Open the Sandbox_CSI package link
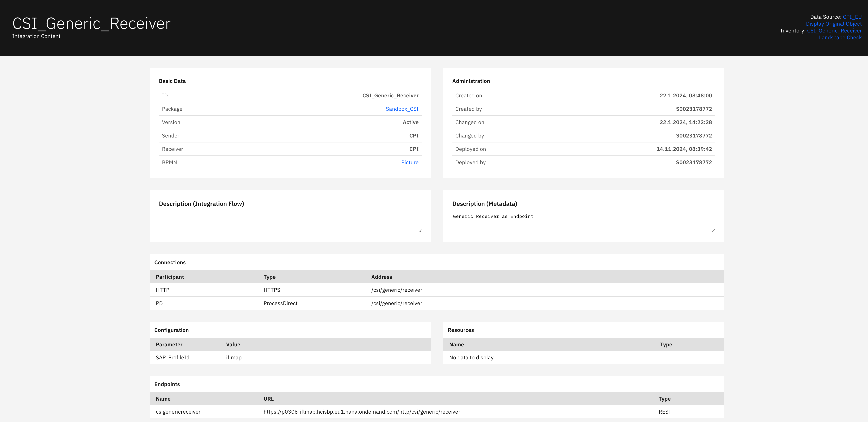This screenshot has height=422, width=868. 402,109
